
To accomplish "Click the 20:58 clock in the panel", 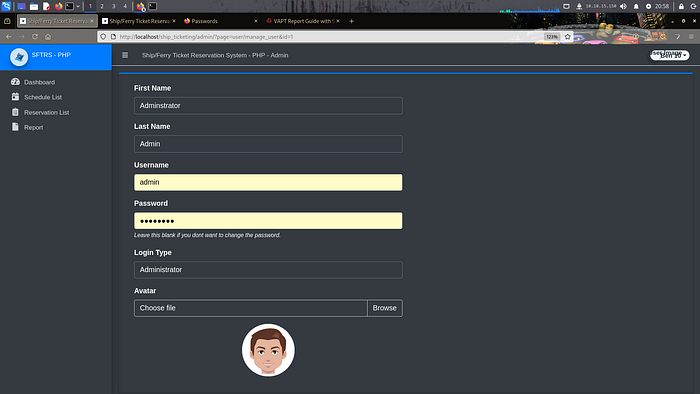I will coord(662,6).
